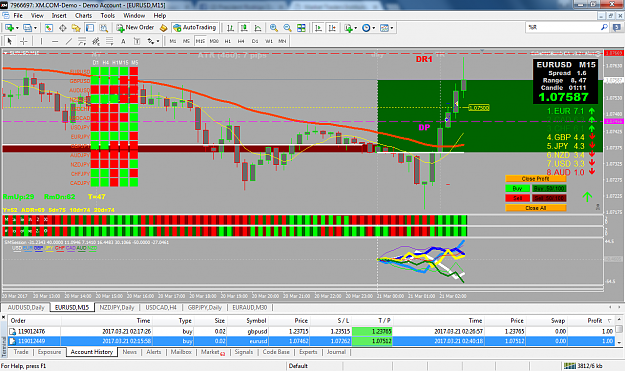Expand the Templates dropdown arrow

click(392, 28)
